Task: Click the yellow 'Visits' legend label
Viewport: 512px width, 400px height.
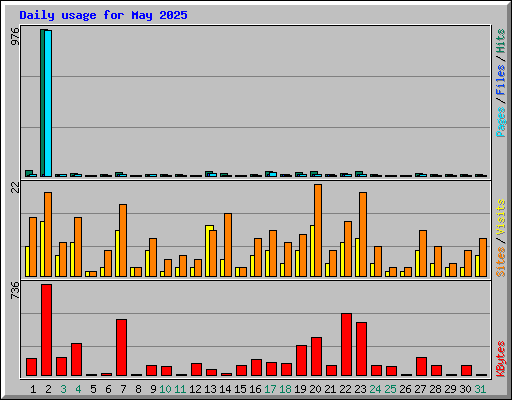Action: click(x=501, y=217)
